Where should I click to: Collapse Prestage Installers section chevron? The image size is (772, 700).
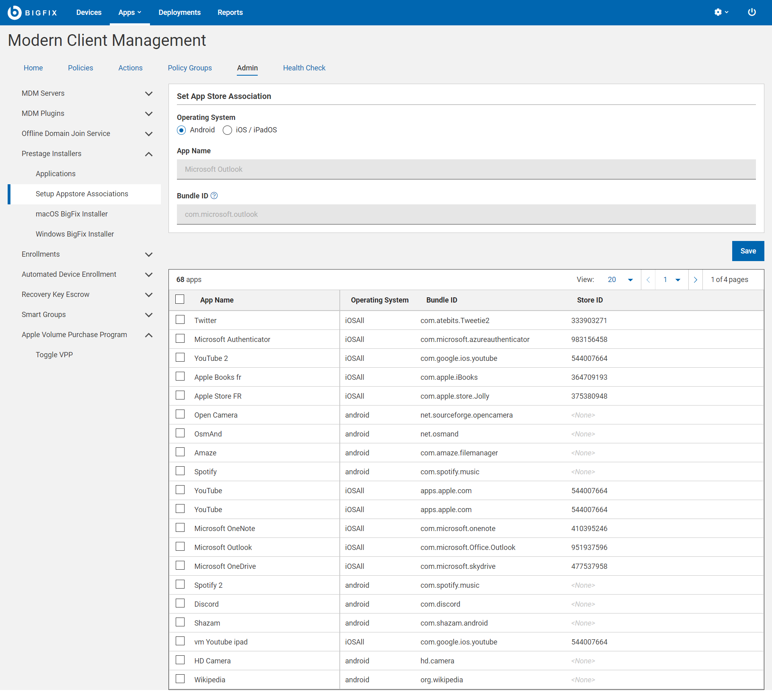tap(149, 154)
